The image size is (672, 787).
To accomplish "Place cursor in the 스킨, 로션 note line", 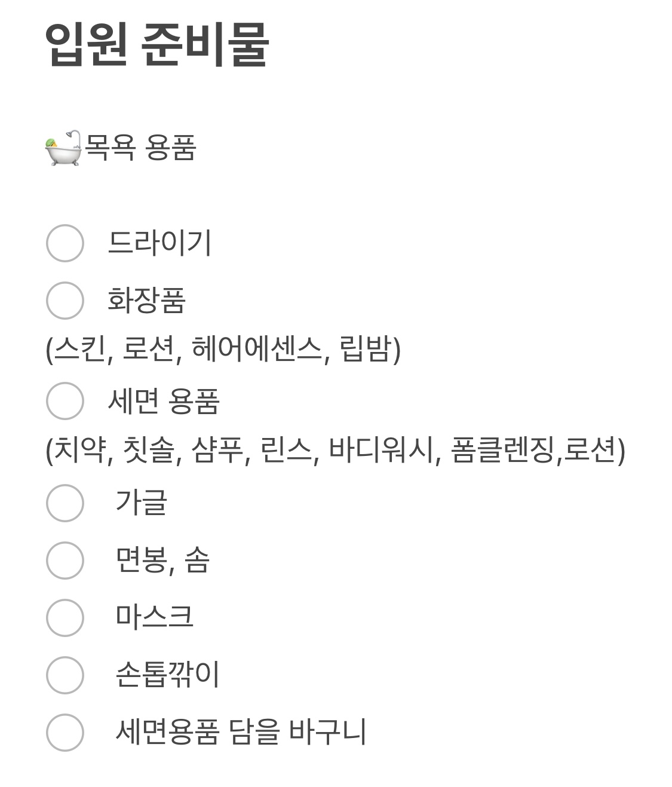I will coord(223,349).
